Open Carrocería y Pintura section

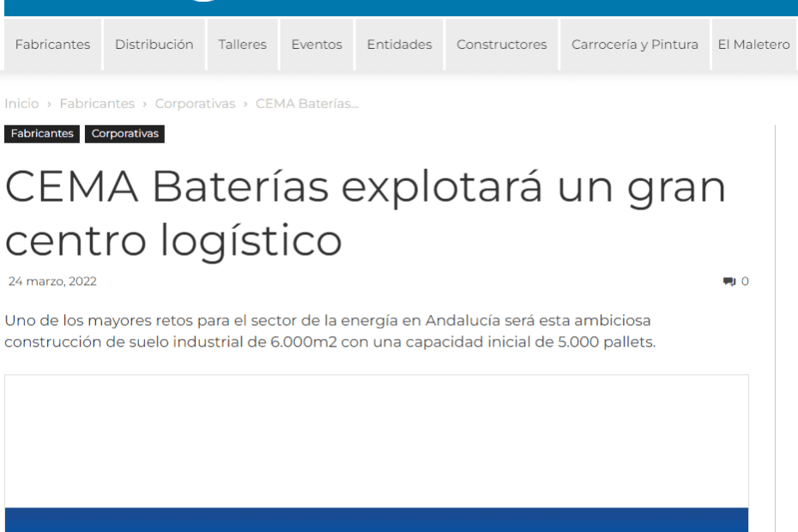(635, 45)
